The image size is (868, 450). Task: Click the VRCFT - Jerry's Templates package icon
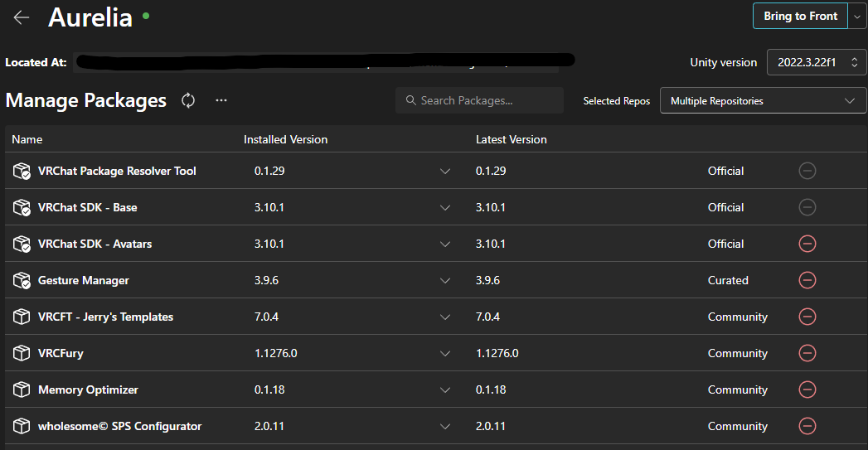click(x=22, y=317)
